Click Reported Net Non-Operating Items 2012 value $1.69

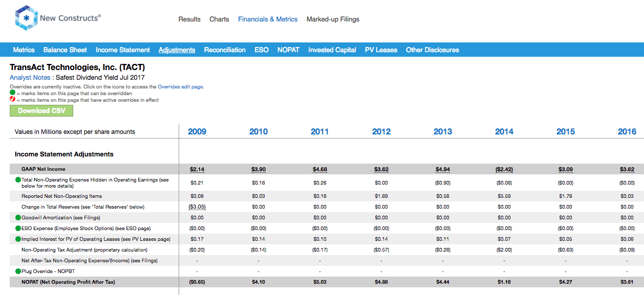pyautogui.click(x=381, y=196)
